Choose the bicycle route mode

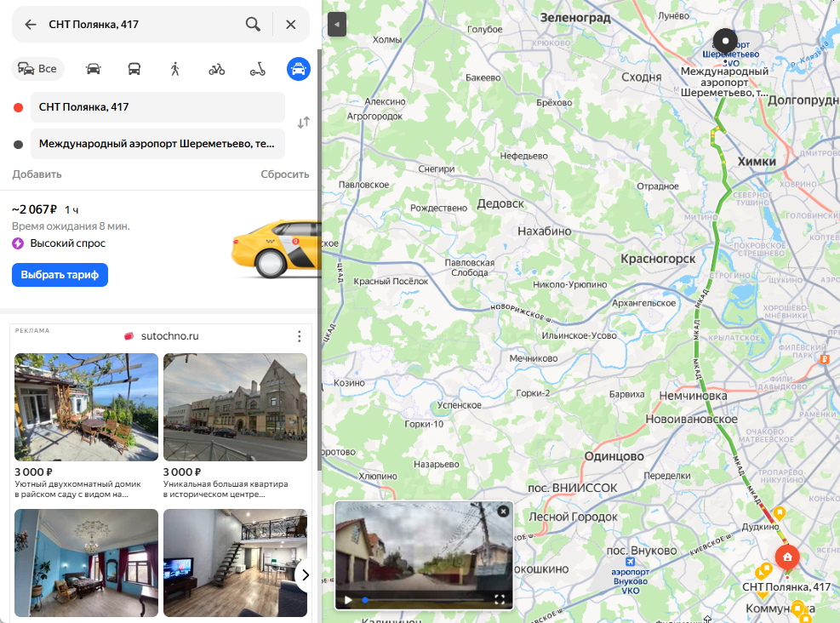click(x=217, y=69)
